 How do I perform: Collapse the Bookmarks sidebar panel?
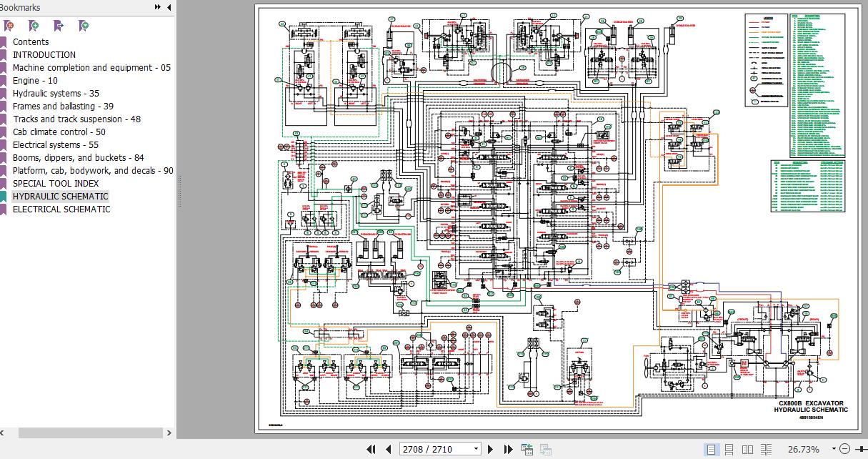167,7
